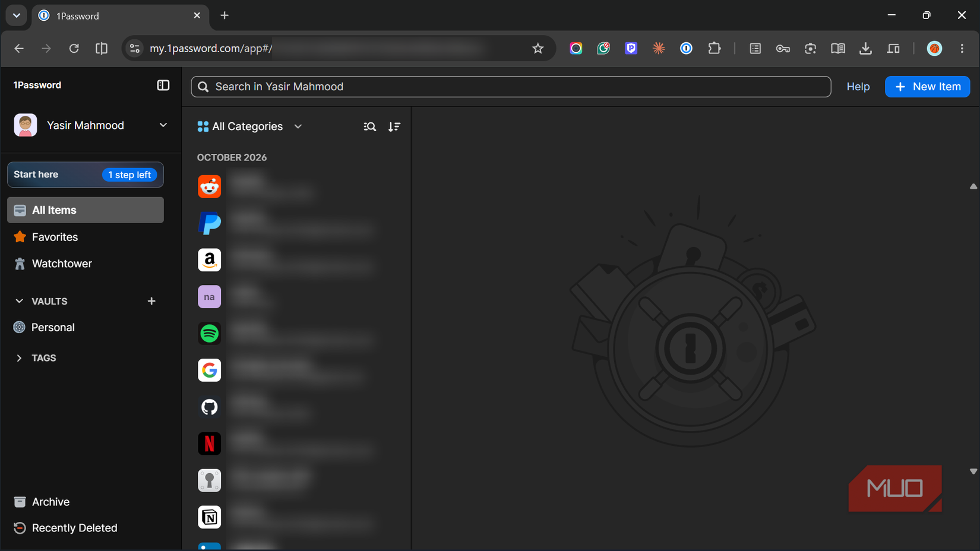Viewport: 980px width, 551px height.
Task: Click the New Item button
Action: (927, 87)
